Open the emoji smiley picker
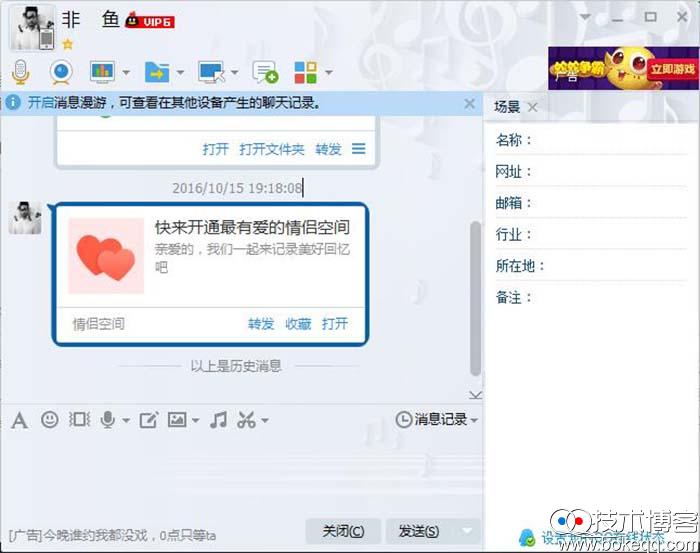 coord(49,420)
